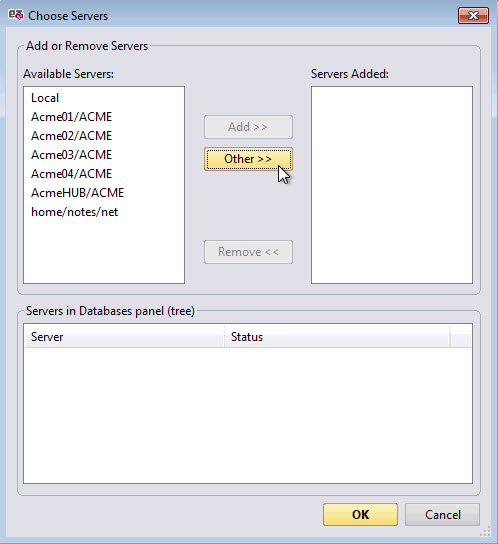
Task: Select Acme01/ACME server
Action: [71, 117]
